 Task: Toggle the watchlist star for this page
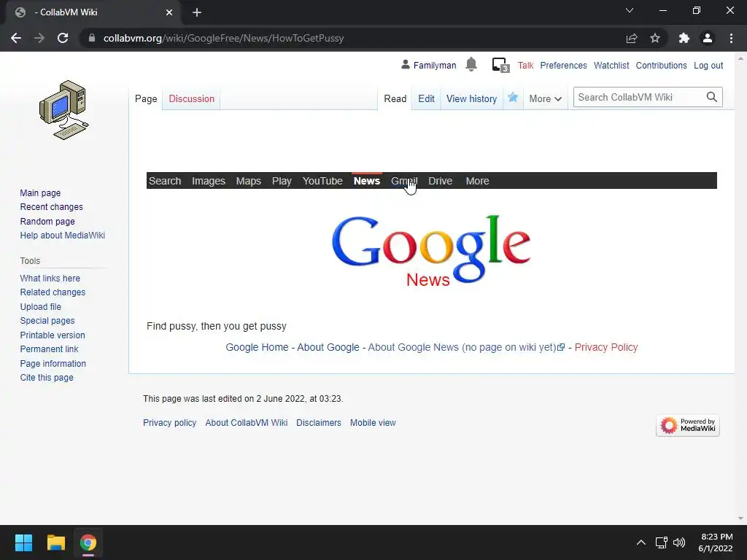[513, 98]
